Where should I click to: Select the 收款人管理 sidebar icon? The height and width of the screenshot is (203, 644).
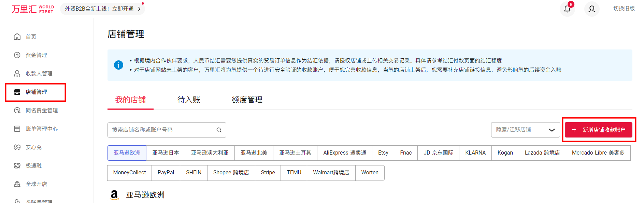(17, 73)
